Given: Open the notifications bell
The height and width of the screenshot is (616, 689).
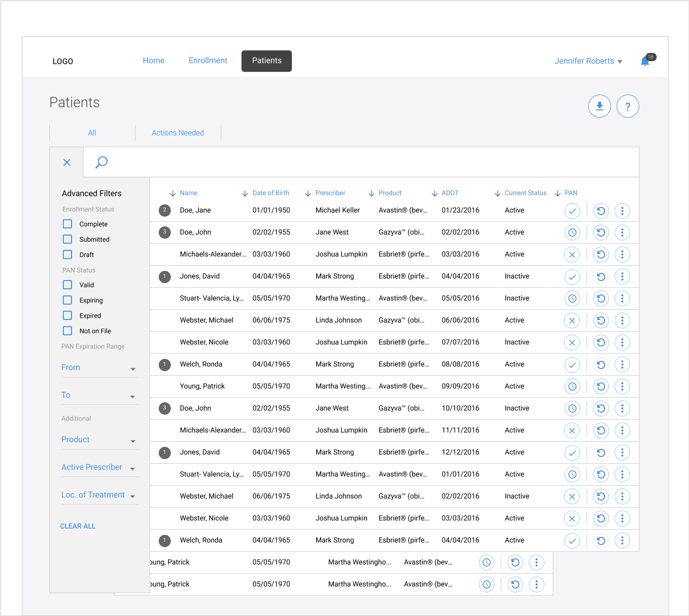Looking at the screenshot, I should 645,61.
